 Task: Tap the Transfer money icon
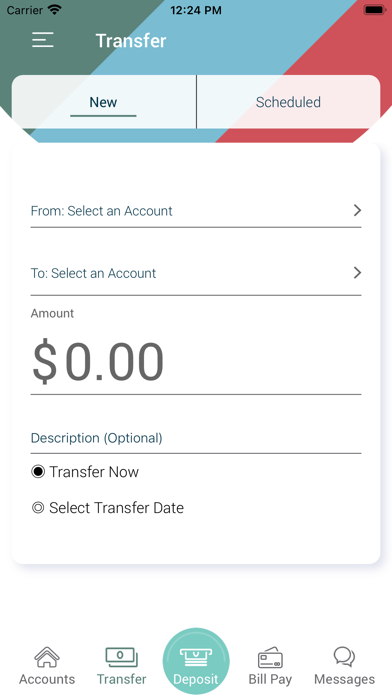[x=122, y=657]
